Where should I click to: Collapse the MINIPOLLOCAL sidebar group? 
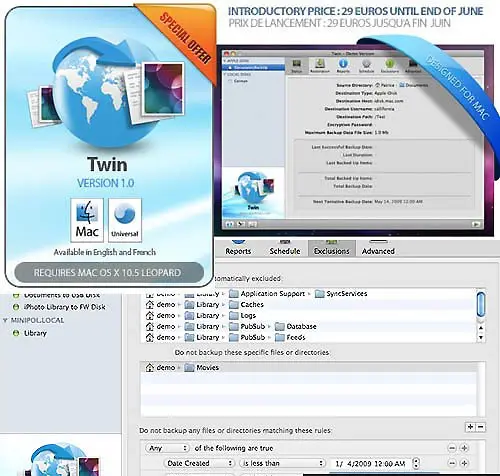click(x=5, y=320)
